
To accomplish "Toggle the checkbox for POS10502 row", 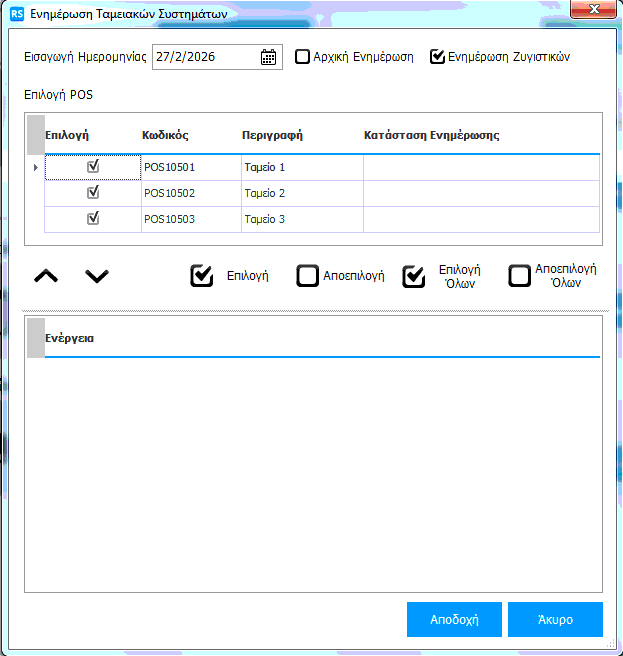I will point(94,193).
